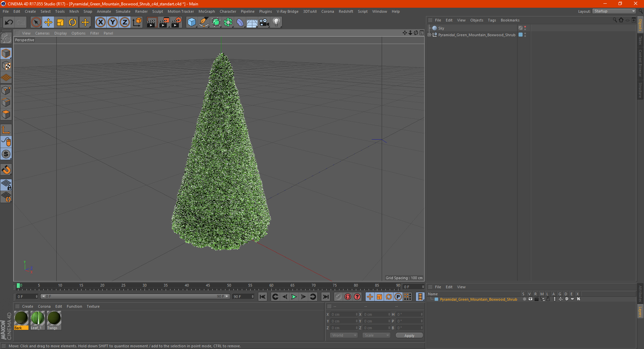The width and height of the screenshot is (644, 349).
Task: Toggle Scale keyframe recording button
Action: [x=379, y=297]
